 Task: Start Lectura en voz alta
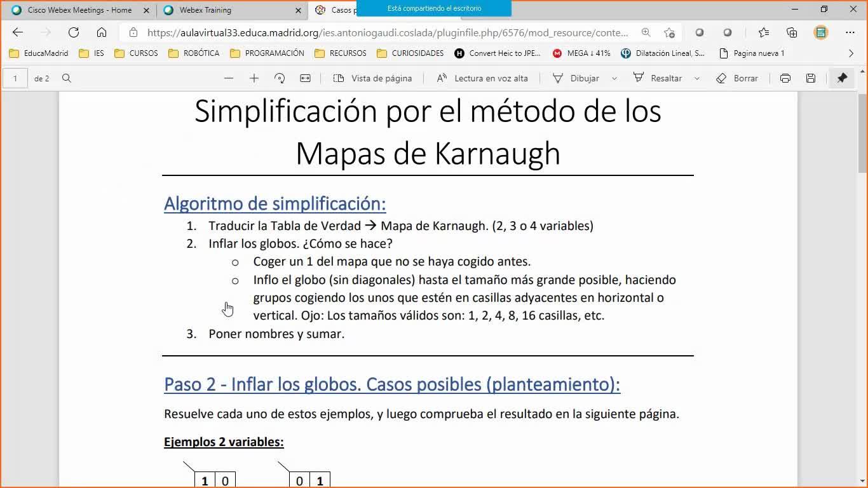tap(482, 78)
